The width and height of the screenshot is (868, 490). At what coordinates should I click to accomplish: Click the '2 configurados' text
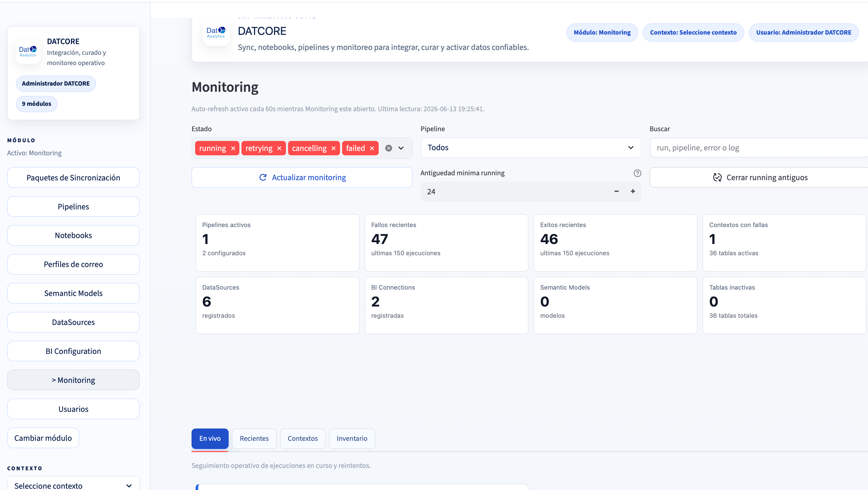click(x=224, y=253)
